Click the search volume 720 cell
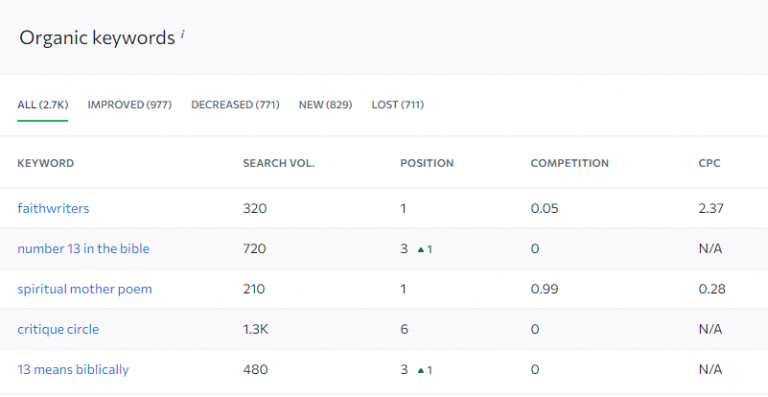 [255, 249]
